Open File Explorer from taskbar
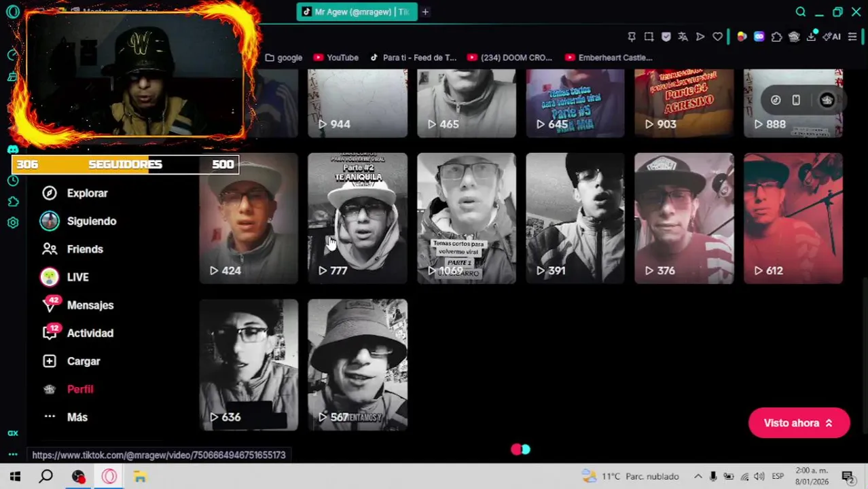 140,477
